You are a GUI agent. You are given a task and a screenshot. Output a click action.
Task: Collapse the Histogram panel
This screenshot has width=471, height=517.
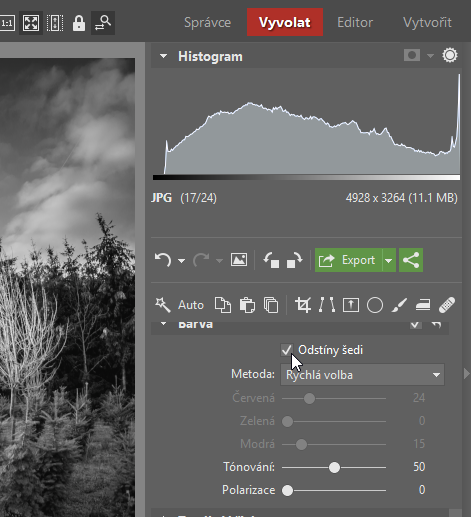pyautogui.click(x=163, y=56)
